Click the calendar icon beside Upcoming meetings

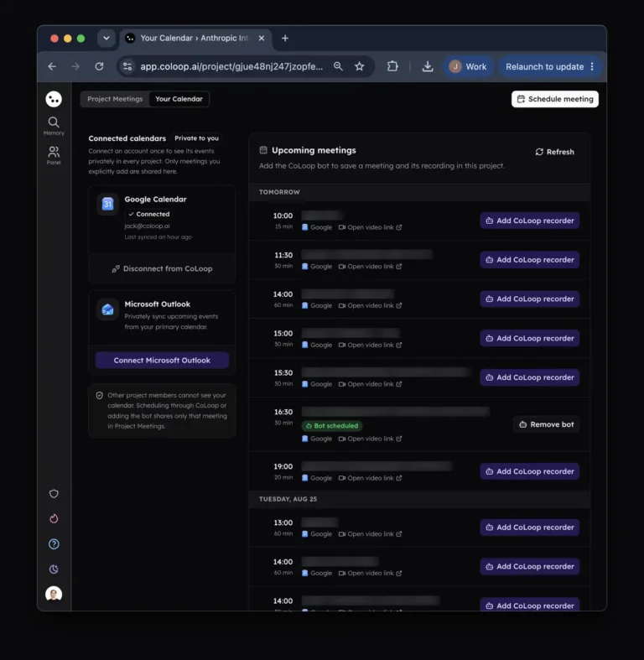(x=263, y=150)
